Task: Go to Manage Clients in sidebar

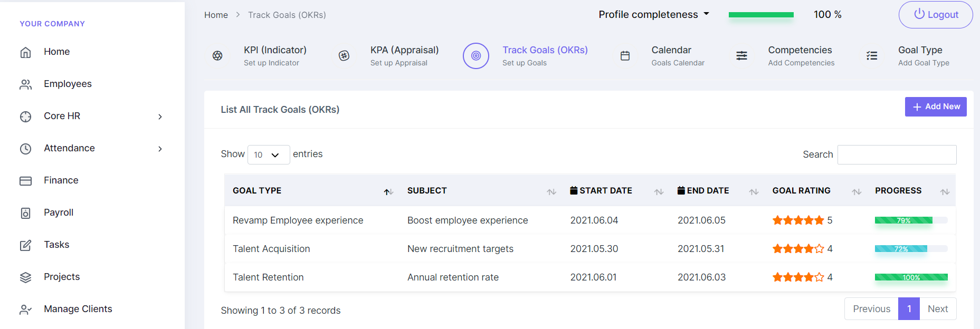Action: tap(78, 309)
